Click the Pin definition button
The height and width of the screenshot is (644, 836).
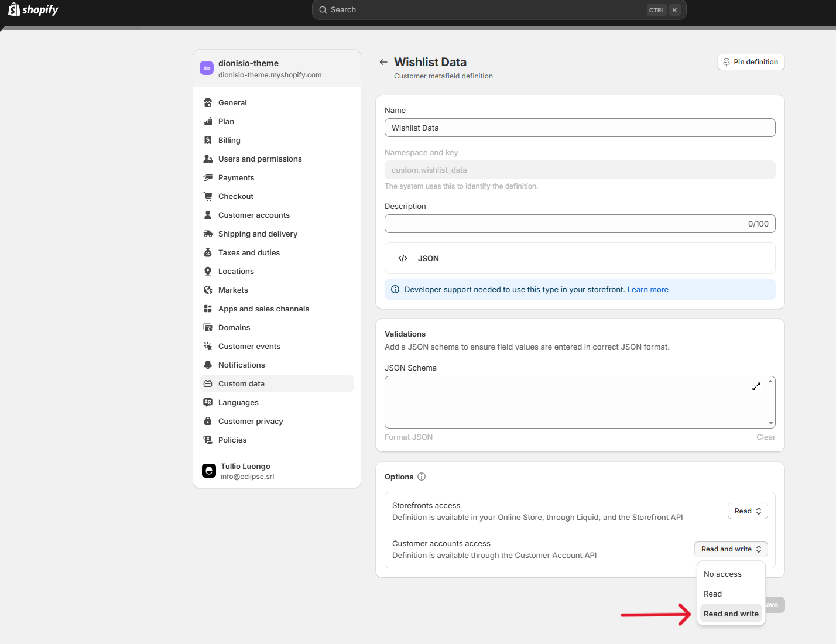751,62
